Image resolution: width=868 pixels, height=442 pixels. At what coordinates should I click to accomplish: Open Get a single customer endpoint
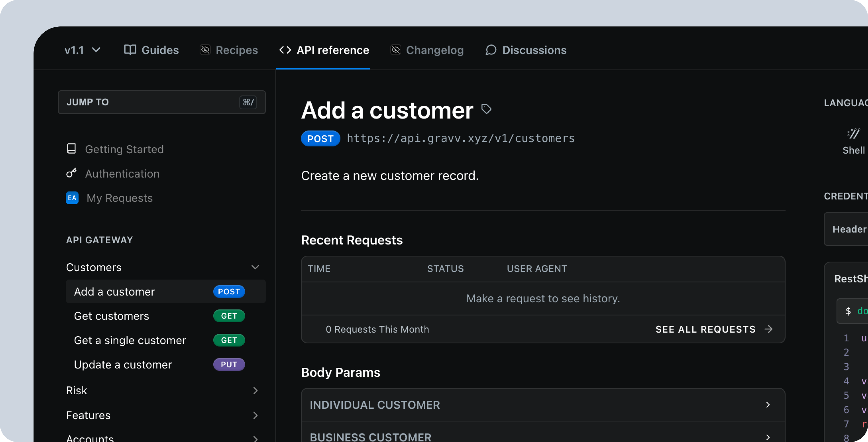pyautogui.click(x=130, y=340)
